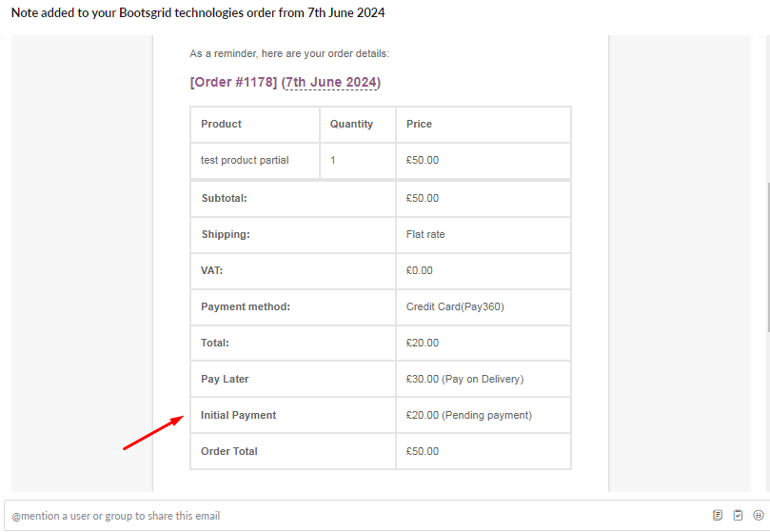Click the 'As a reminder' order details text
Image resolution: width=770 pixels, height=532 pixels.
(289, 53)
